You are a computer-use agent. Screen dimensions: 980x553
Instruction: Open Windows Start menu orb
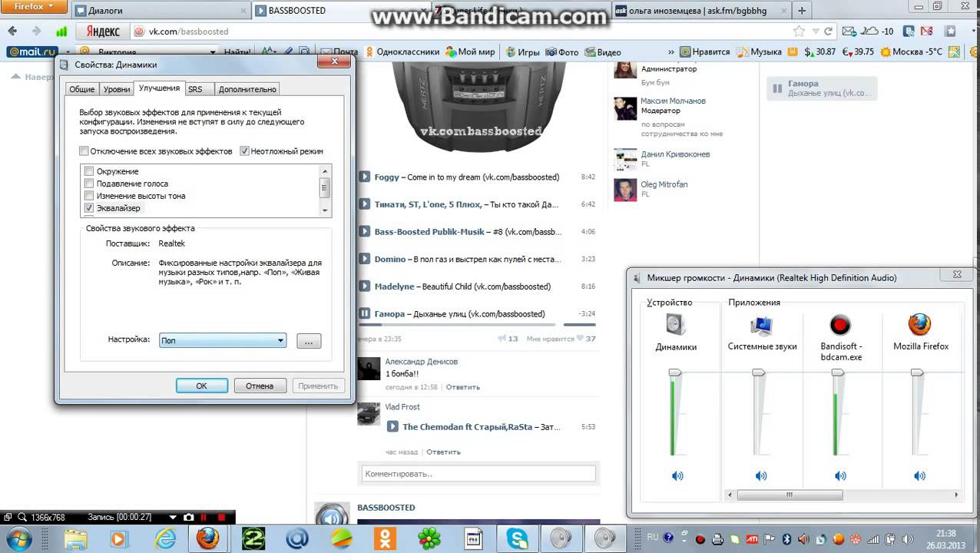18,538
